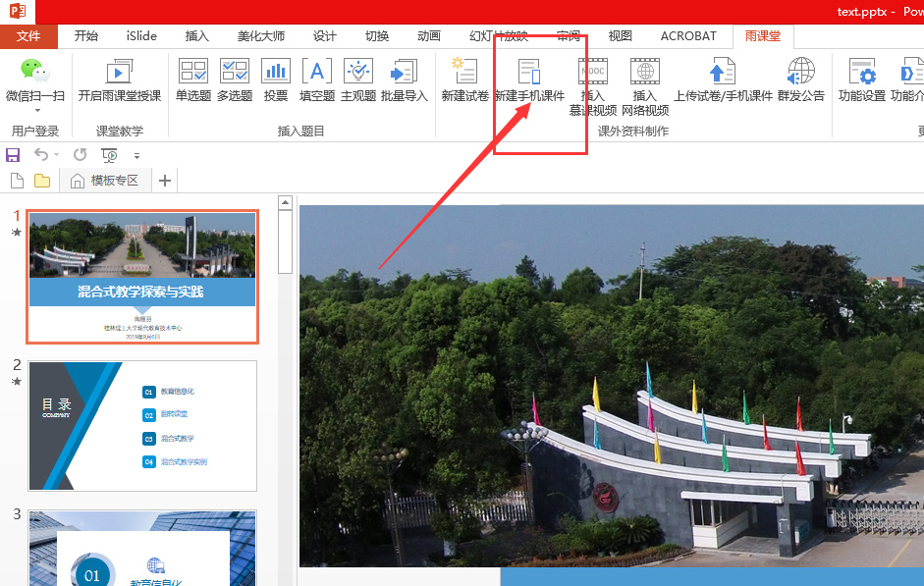Viewport: 924px width, 586px height.
Task: Switch to the 美化大师 tab
Action: [261, 36]
